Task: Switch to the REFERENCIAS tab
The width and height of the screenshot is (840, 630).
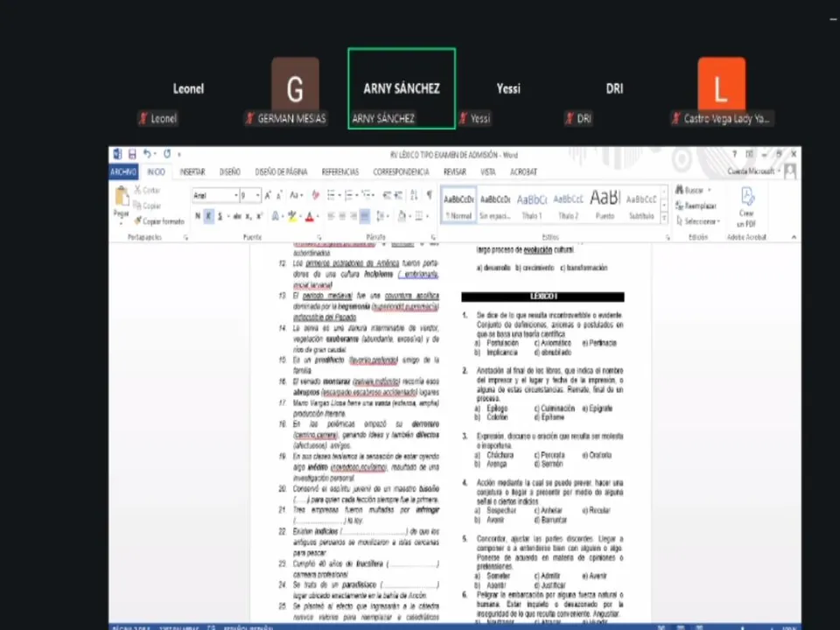Action: click(x=340, y=171)
